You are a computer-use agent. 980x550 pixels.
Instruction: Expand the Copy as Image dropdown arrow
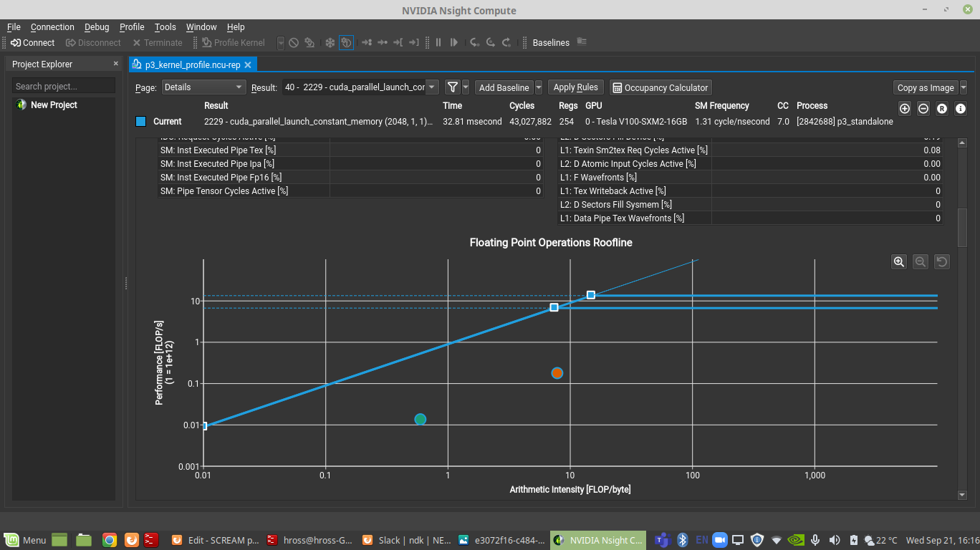tap(962, 87)
